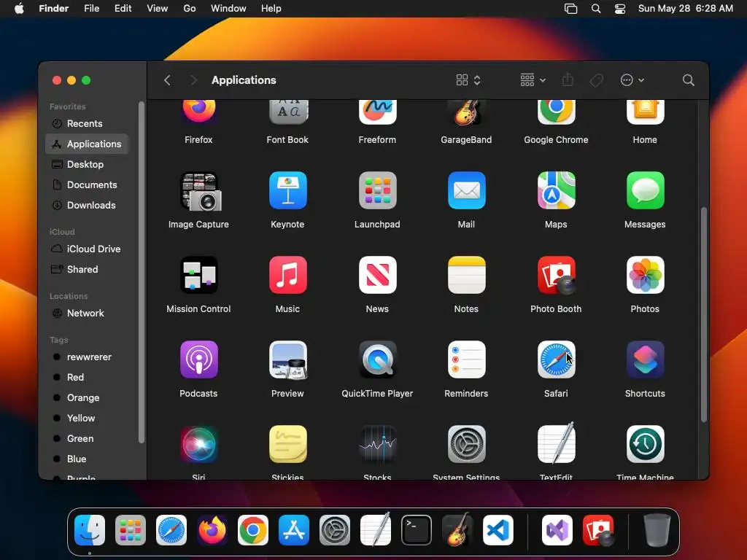Image resolution: width=747 pixels, height=560 pixels.
Task: Filter by the Blue tag
Action: [x=87, y=459]
